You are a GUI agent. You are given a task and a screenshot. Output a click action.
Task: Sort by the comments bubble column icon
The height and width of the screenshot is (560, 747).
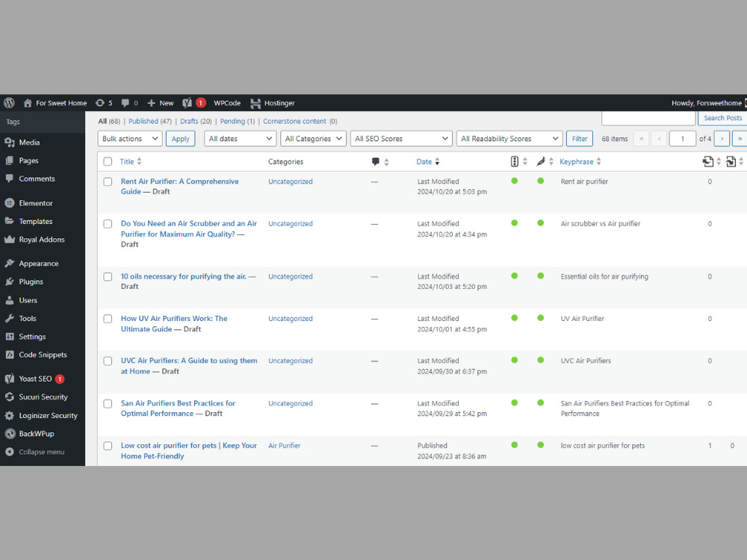376,162
